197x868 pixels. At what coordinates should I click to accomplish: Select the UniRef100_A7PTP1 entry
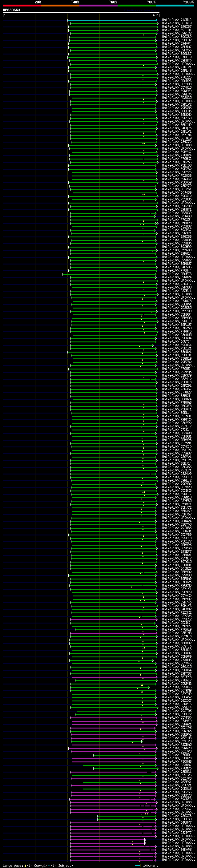click(x=176, y=67)
